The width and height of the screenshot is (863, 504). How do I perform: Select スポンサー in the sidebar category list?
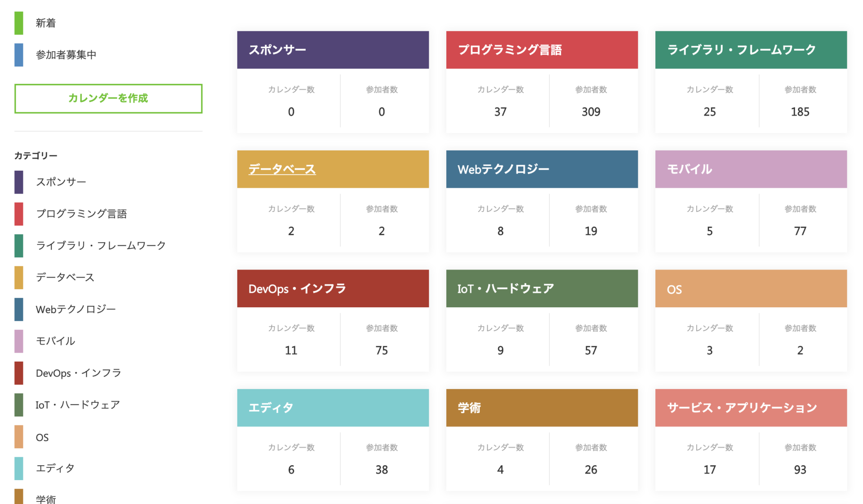coord(61,181)
